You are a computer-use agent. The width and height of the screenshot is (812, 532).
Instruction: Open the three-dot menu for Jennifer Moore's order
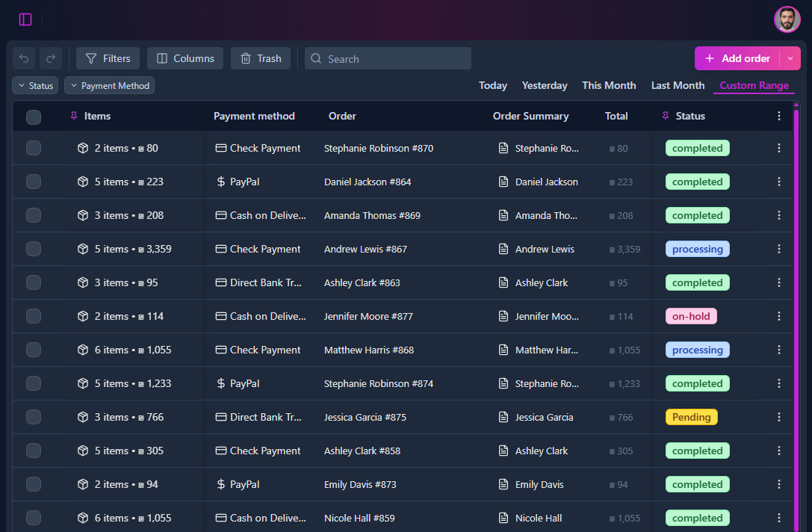point(779,316)
